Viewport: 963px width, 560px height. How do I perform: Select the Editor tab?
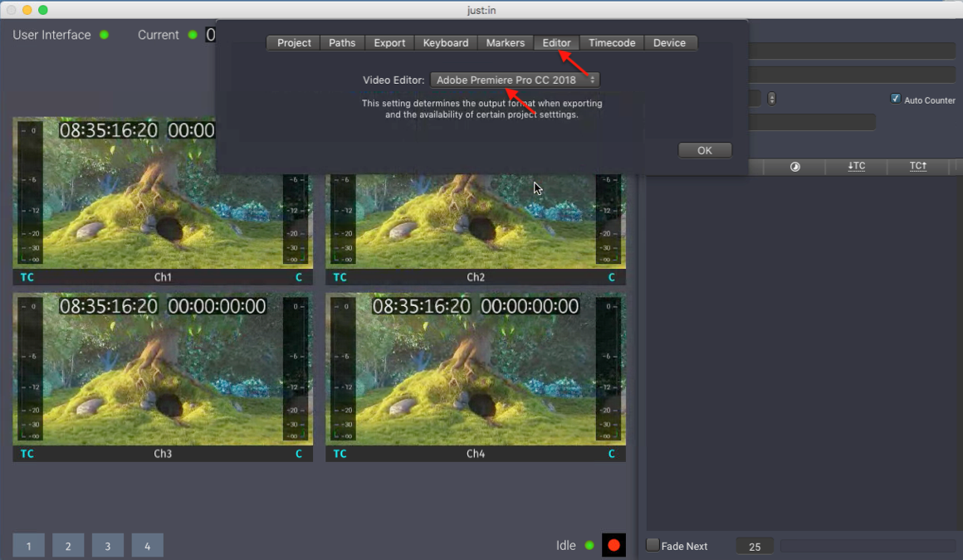click(x=556, y=43)
